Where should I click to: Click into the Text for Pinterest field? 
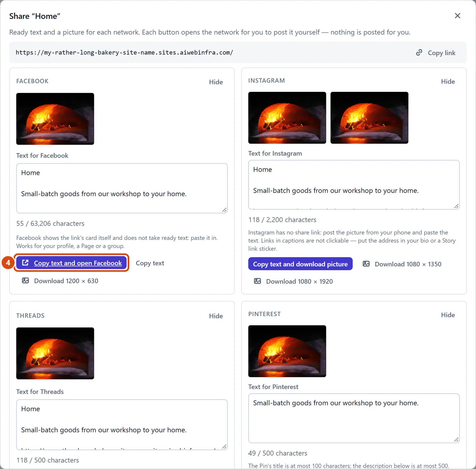354,418
